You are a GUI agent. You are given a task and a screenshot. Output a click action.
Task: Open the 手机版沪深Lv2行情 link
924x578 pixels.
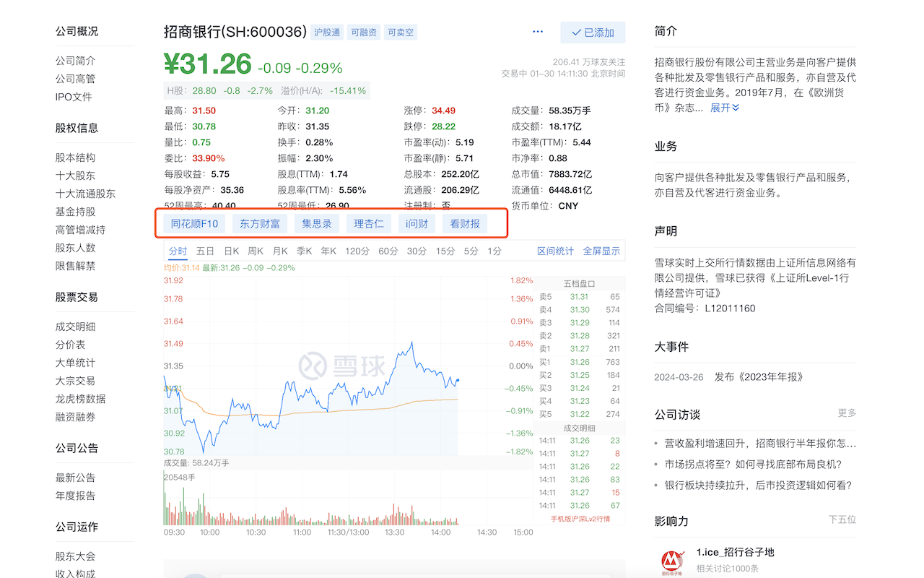[580, 519]
